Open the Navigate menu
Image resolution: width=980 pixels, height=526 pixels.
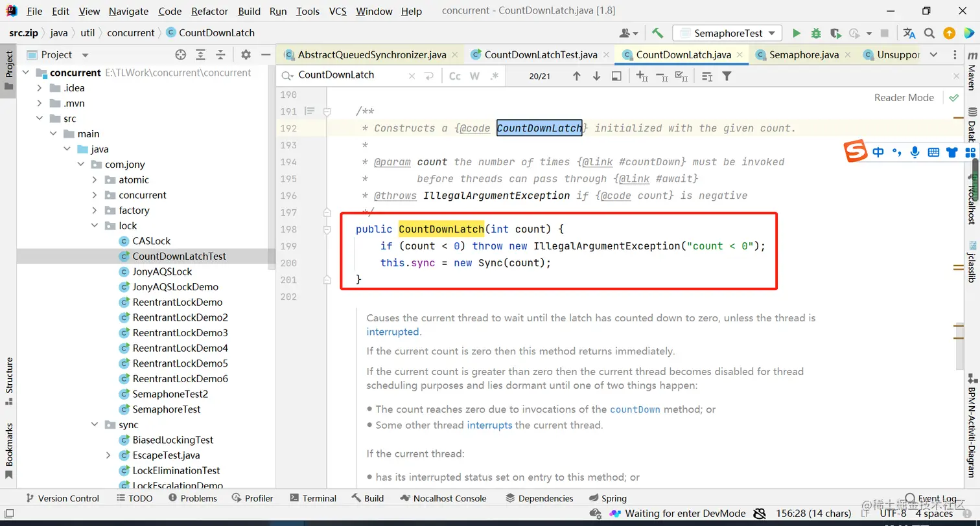(128, 11)
